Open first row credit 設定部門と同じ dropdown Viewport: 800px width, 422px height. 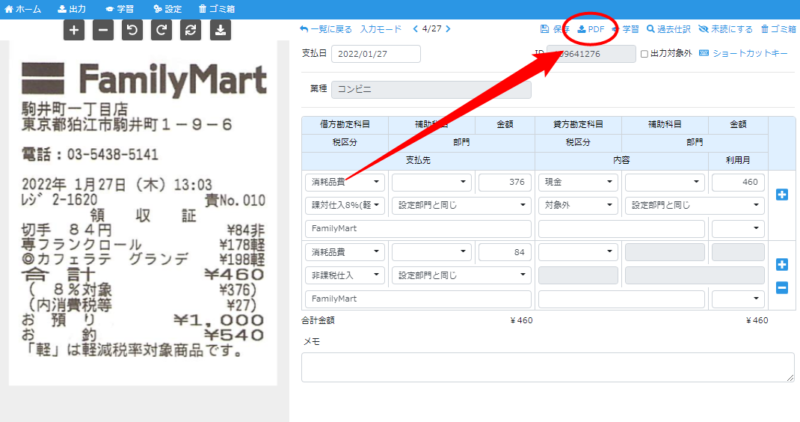(695, 205)
